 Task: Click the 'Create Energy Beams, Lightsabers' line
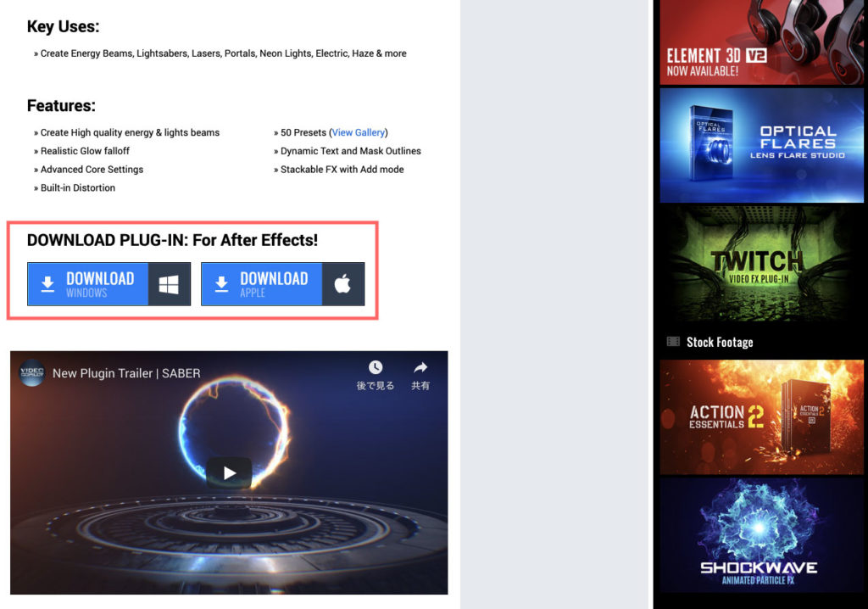(x=224, y=53)
